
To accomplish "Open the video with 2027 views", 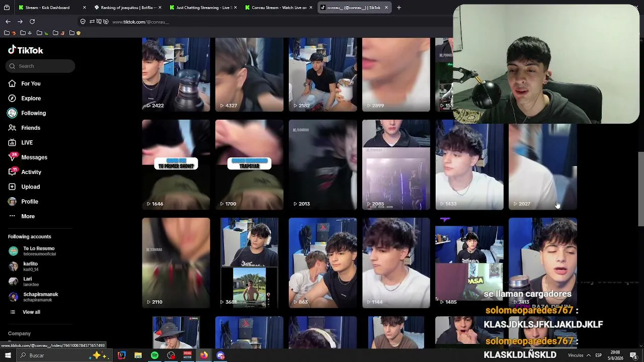I will click(543, 166).
